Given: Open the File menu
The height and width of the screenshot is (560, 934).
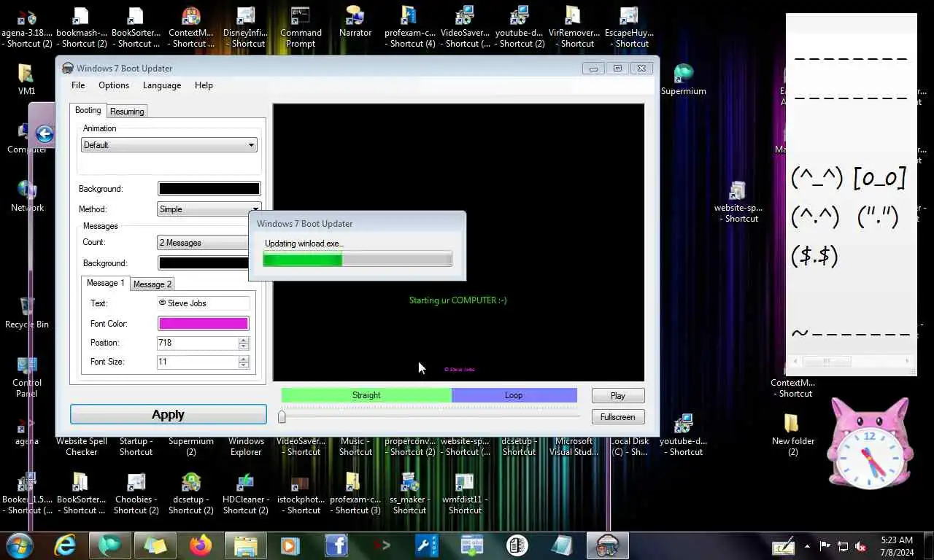Looking at the screenshot, I should pyautogui.click(x=78, y=85).
